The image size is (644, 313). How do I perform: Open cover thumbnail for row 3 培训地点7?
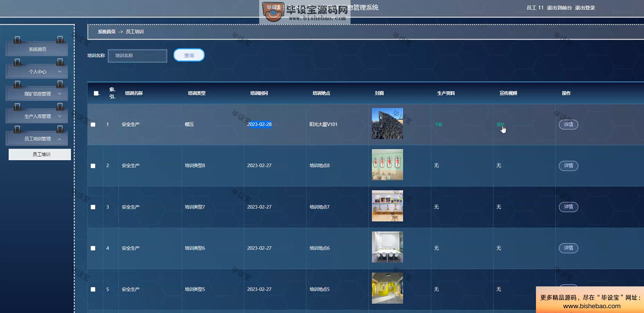click(387, 206)
